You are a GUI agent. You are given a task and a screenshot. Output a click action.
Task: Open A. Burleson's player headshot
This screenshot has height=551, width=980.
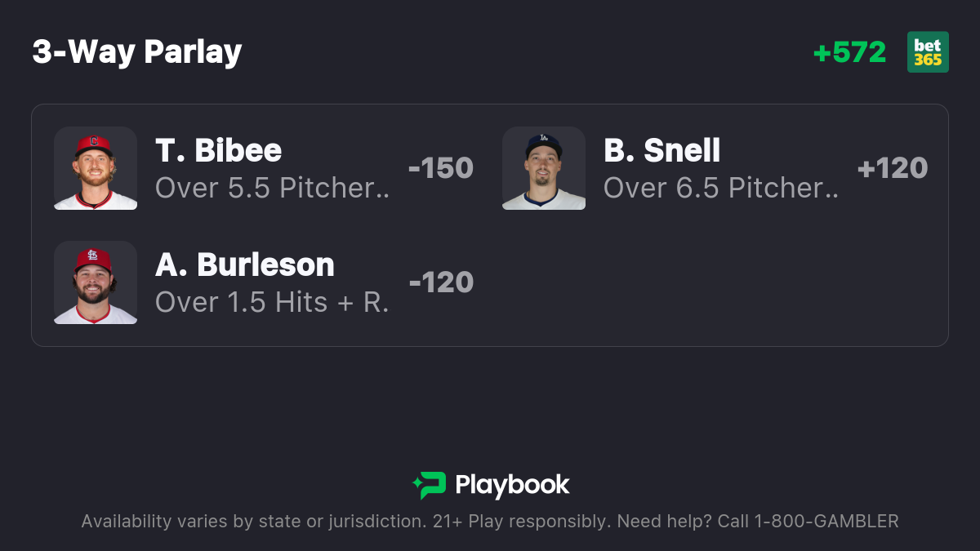coord(96,282)
